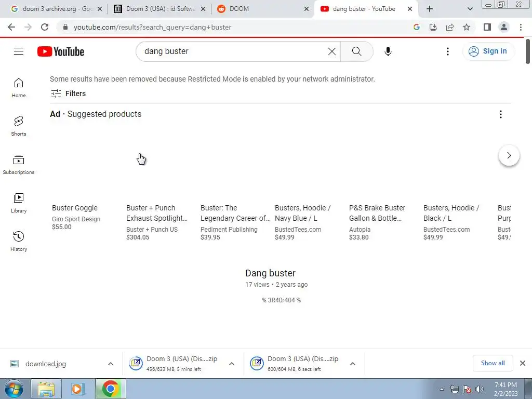Open the Dang buster video result
Screen dimensions: 532x399
pos(270,273)
